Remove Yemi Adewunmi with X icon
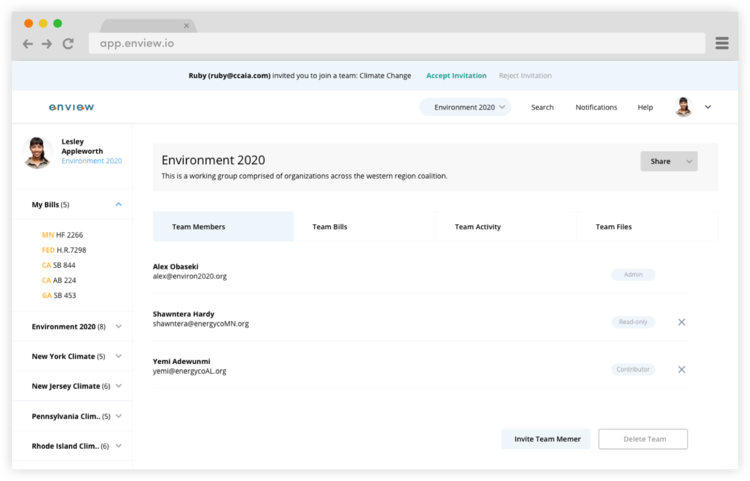The width and height of the screenshot is (750, 481). pyautogui.click(x=681, y=369)
